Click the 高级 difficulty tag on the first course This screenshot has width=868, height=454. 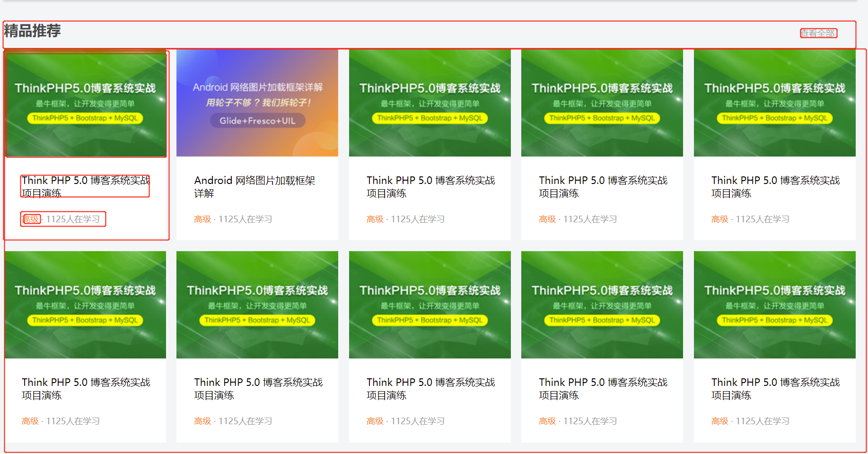click(30, 219)
